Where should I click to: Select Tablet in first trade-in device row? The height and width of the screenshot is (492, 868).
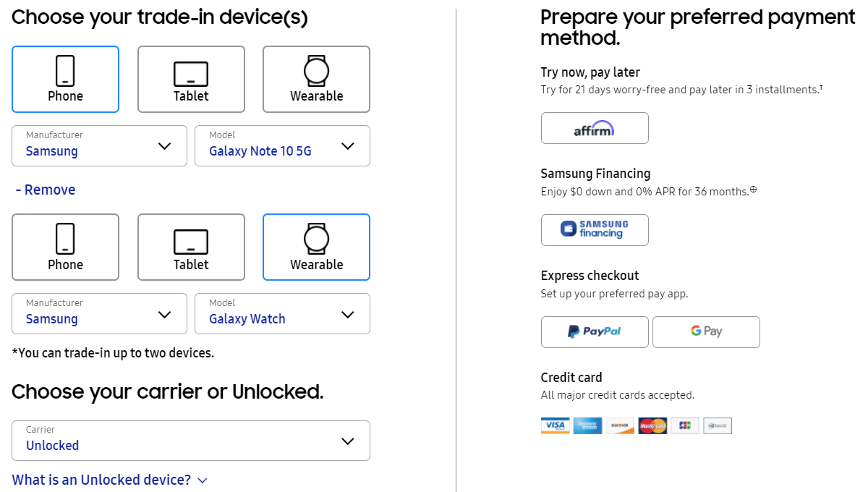click(191, 80)
